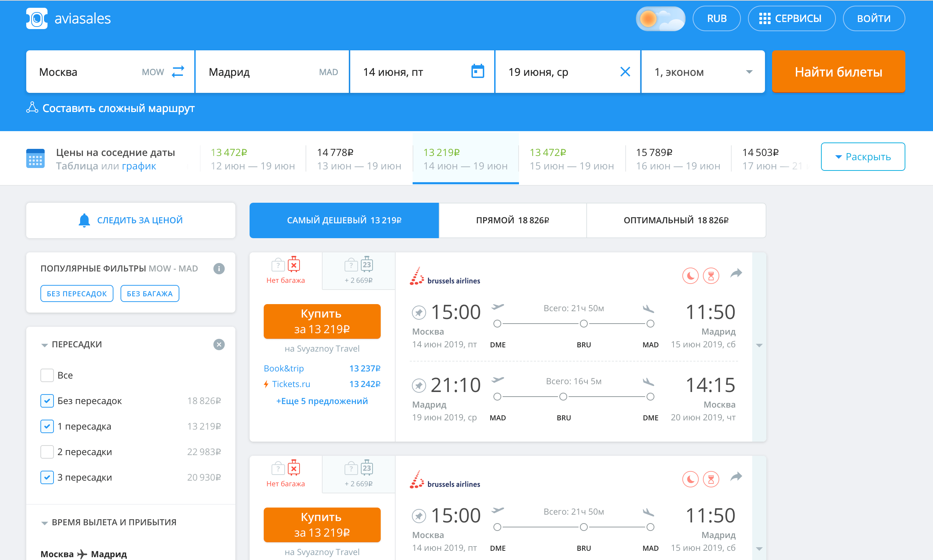Click the hourglass long layover icon on first ticket
Screen dimensions: 933x560
(x=711, y=276)
